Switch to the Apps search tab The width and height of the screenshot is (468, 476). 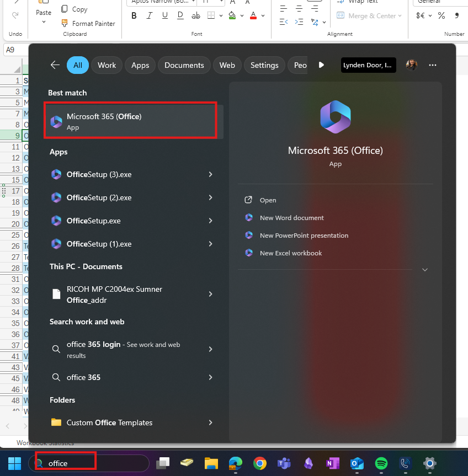pos(140,65)
